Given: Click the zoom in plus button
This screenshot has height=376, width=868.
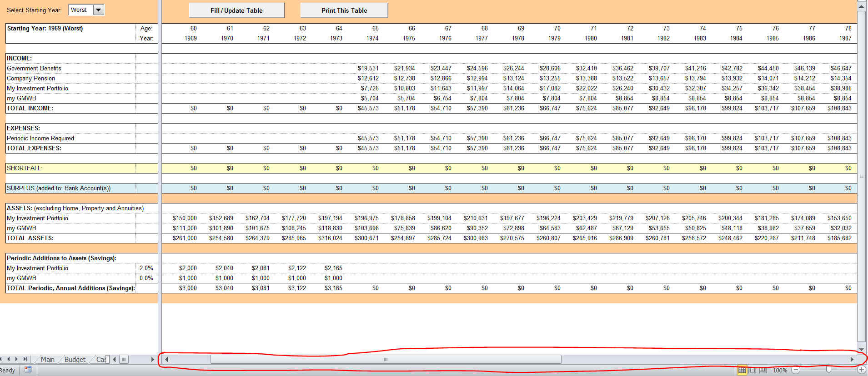Looking at the screenshot, I should (861, 370).
